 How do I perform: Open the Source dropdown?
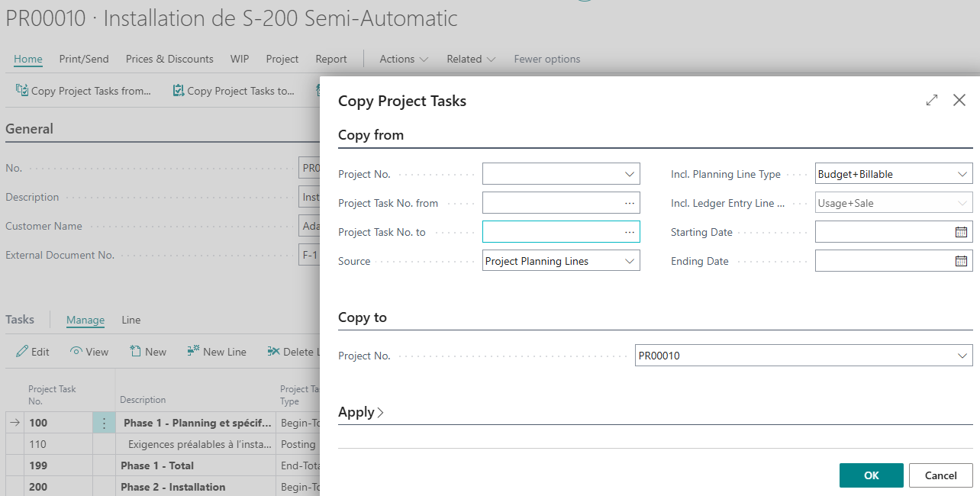point(630,261)
